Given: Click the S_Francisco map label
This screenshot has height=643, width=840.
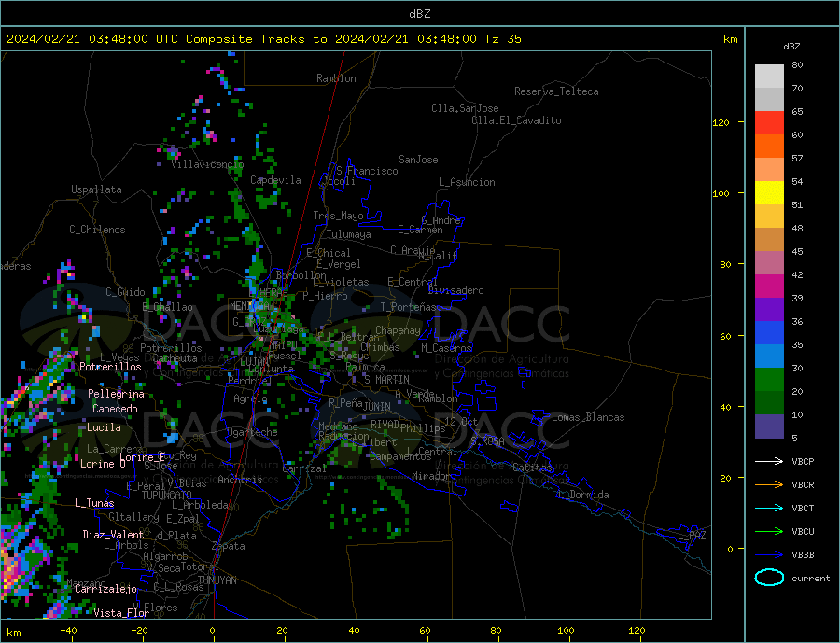Looking at the screenshot, I should [x=367, y=171].
